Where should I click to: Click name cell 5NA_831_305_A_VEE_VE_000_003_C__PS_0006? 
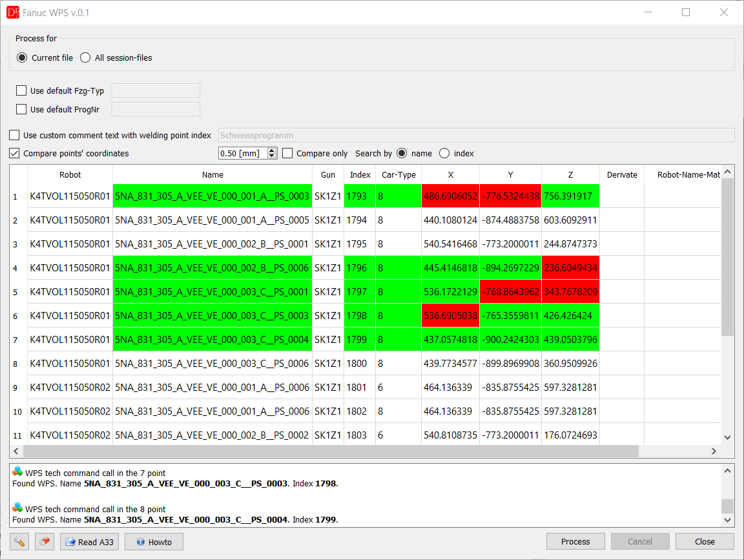pyautogui.click(x=212, y=364)
